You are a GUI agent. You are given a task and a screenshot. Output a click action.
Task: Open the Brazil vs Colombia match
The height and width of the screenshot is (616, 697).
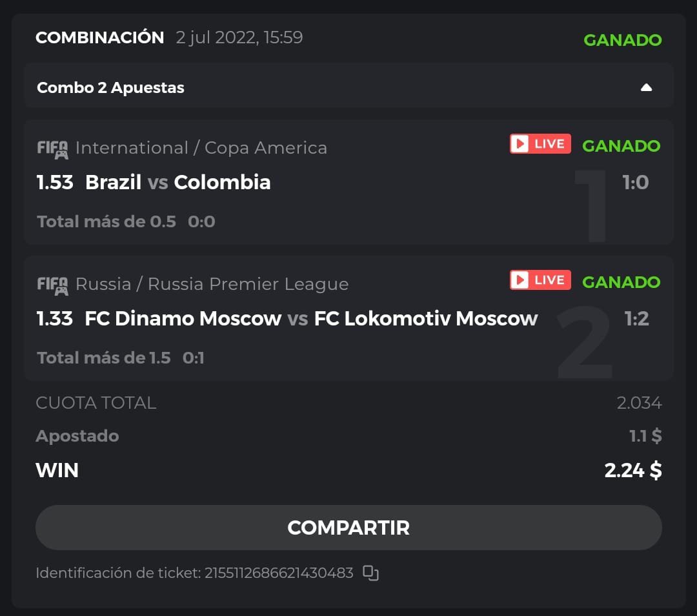(x=177, y=183)
